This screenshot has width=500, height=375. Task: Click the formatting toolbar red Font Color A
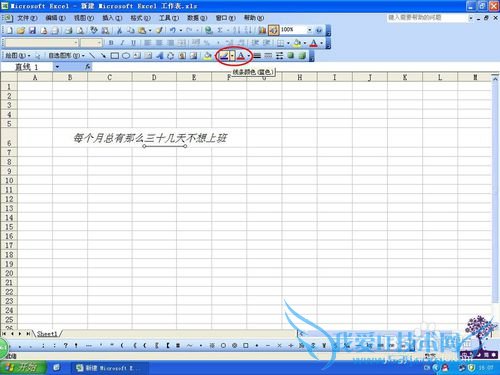point(313,43)
